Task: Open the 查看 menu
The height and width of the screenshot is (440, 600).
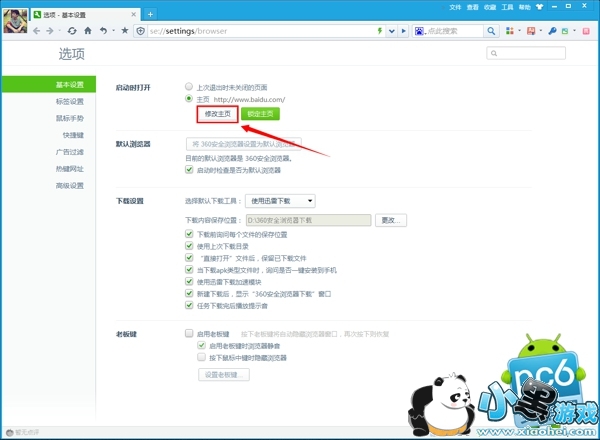Action: tap(473, 7)
